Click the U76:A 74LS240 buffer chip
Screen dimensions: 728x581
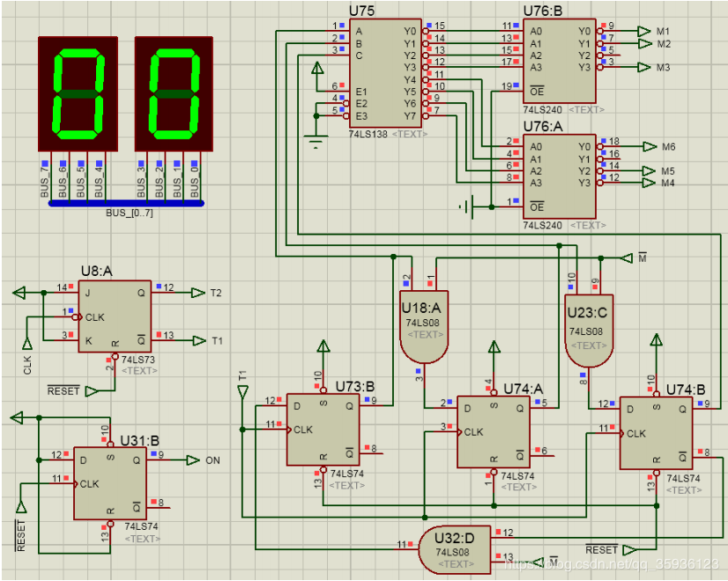tap(559, 175)
